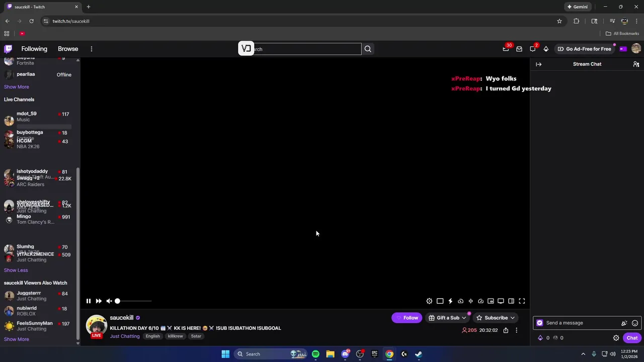This screenshot has height=362, width=644.
Task: Click the magnifier search button
Action: coord(368,49)
